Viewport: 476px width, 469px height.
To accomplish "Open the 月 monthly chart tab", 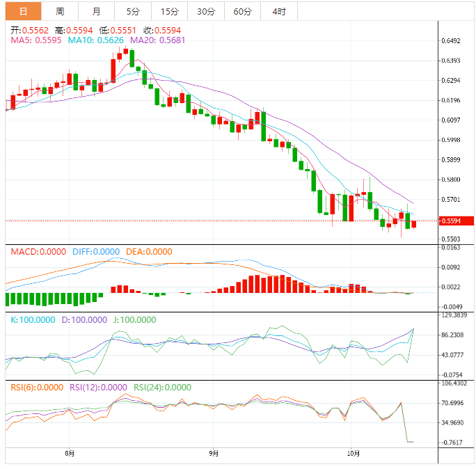I will pyautogui.click(x=96, y=11).
